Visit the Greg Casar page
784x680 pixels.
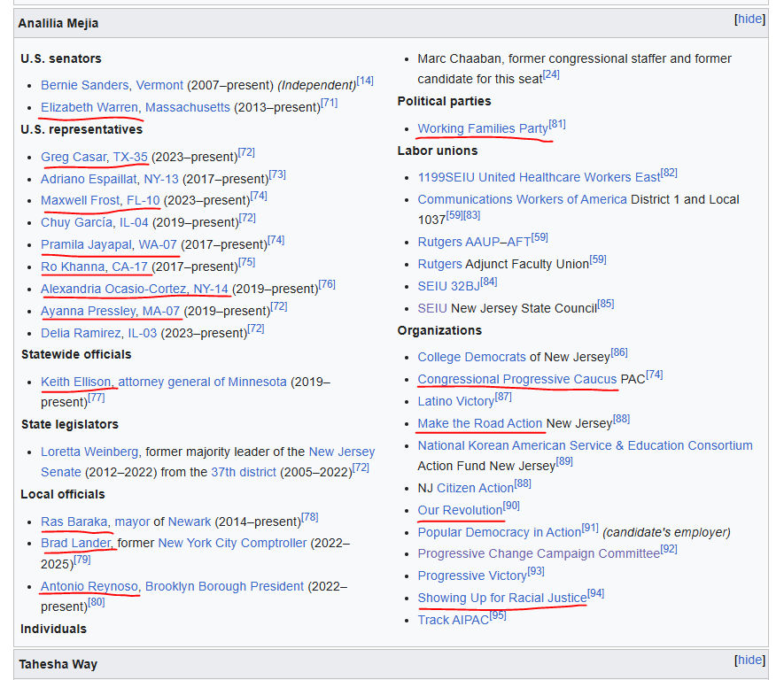click(x=73, y=157)
